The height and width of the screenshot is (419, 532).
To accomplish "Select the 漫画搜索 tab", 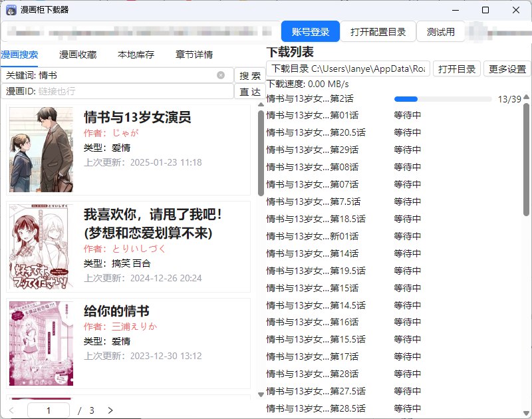I will pos(21,55).
